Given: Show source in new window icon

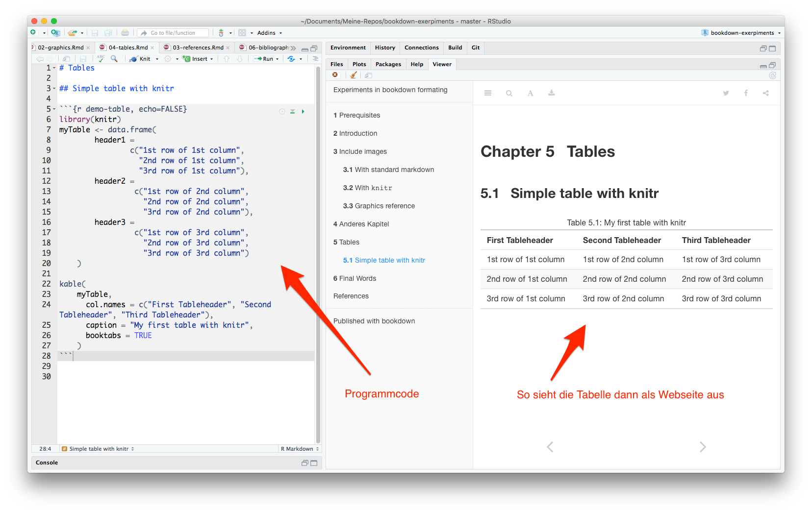Looking at the screenshot, I should tap(66, 59).
